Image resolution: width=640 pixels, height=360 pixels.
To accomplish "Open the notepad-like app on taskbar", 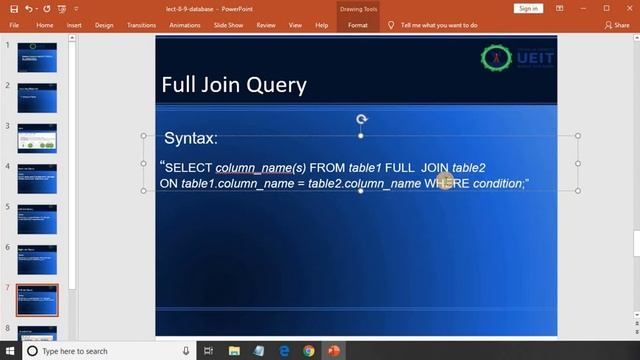I will click(x=259, y=351).
